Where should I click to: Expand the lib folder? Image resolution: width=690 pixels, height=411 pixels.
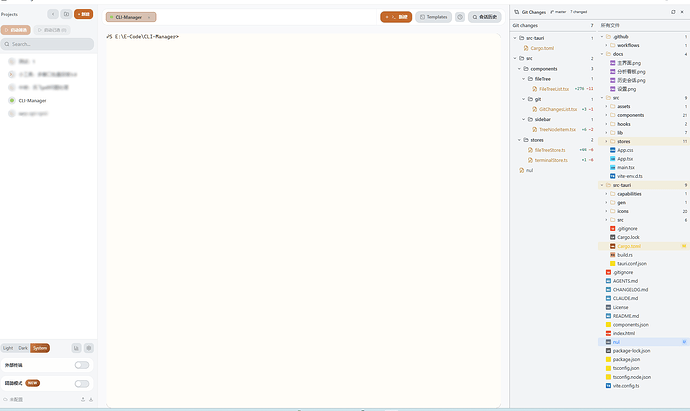(x=606, y=133)
